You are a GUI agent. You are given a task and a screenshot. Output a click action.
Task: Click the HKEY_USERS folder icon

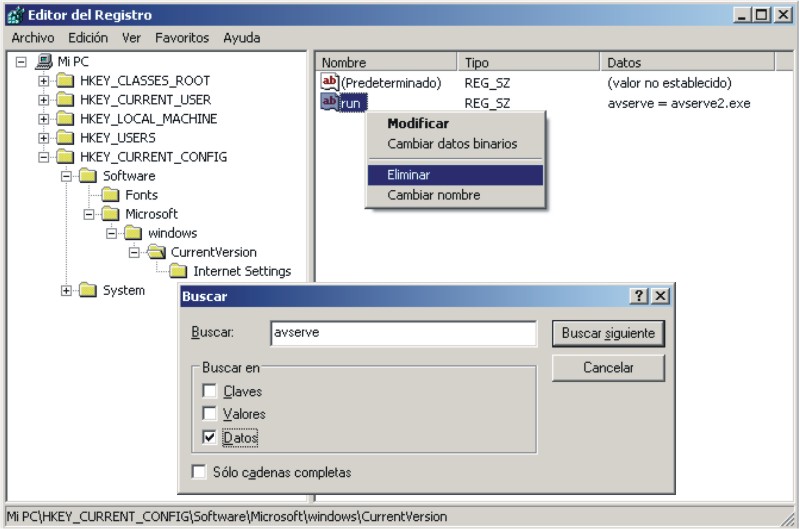tap(65, 138)
